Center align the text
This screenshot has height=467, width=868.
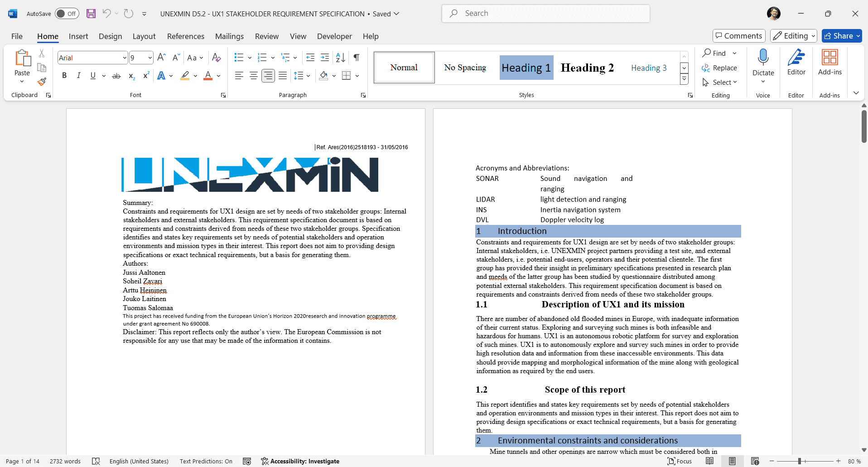(x=254, y=76)
